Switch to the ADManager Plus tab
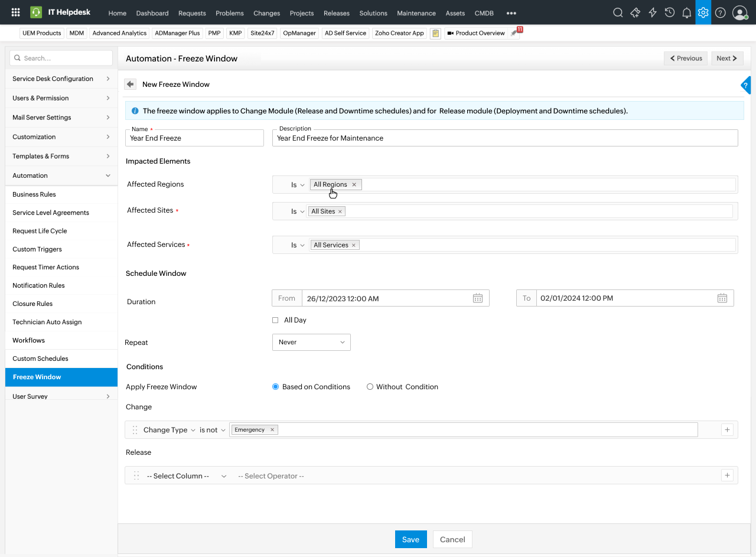The height and width of the screenshot is (557, 756). [177, 33]
